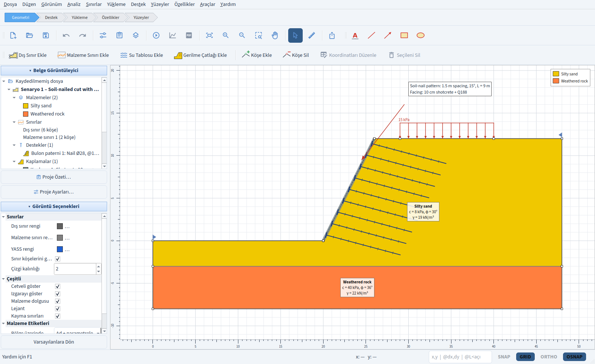Redo the last action
The height and width of the screenshot is (364, 595).
83,35
